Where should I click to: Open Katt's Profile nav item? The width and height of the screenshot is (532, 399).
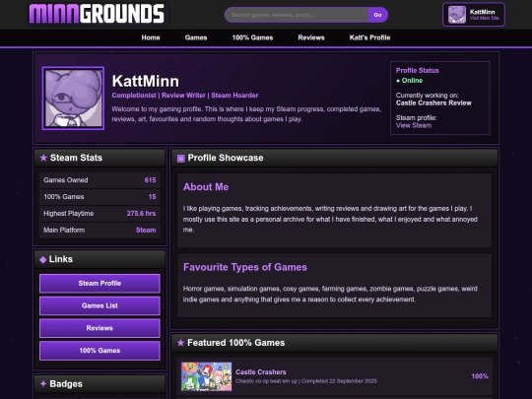(x=369, y=37)
